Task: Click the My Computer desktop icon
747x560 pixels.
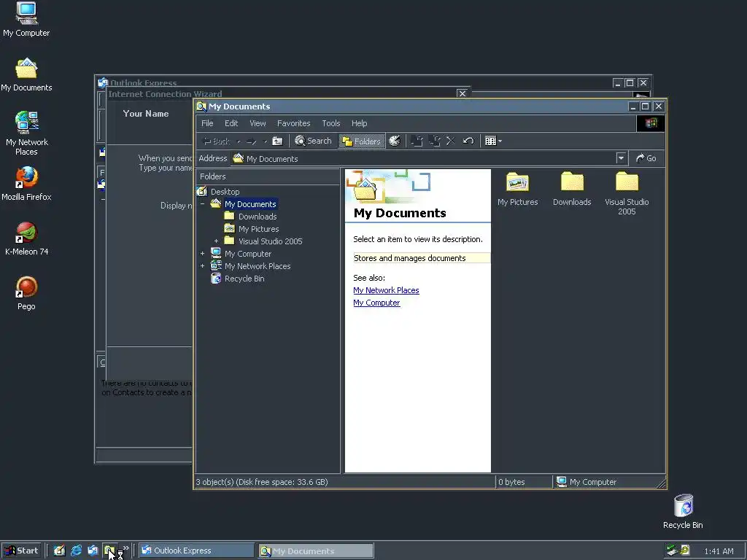Action: (26, 20)
